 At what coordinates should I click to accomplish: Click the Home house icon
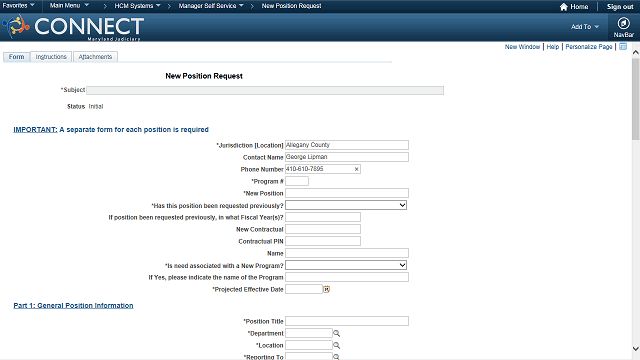(564, 7)
